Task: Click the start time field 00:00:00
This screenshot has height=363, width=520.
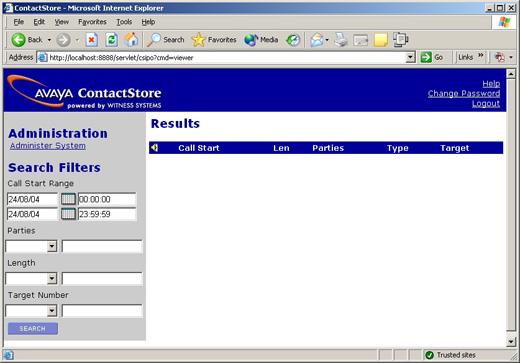Action: [107, 199]
